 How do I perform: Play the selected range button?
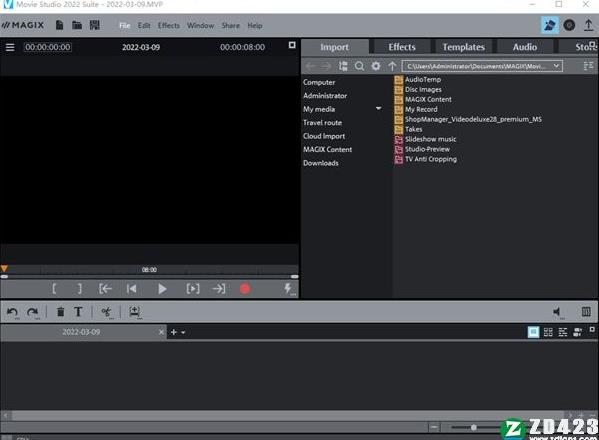[x=193, y=289]
